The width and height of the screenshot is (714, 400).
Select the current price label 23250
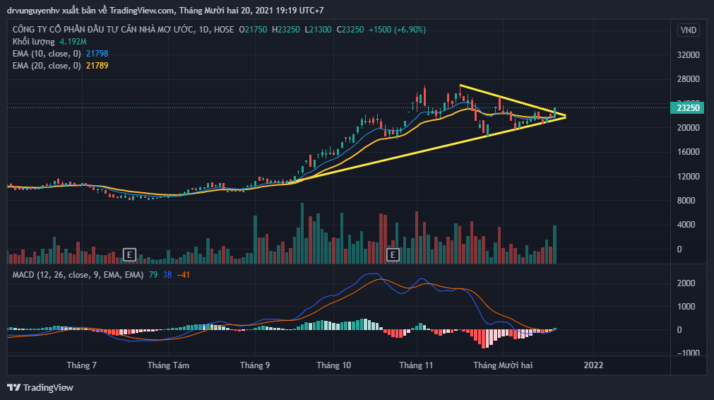tap(687, 108)
